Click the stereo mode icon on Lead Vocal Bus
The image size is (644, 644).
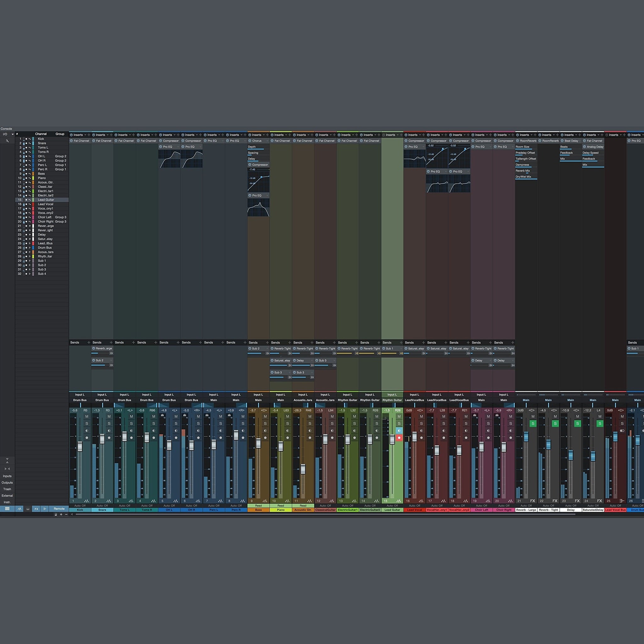622,431
